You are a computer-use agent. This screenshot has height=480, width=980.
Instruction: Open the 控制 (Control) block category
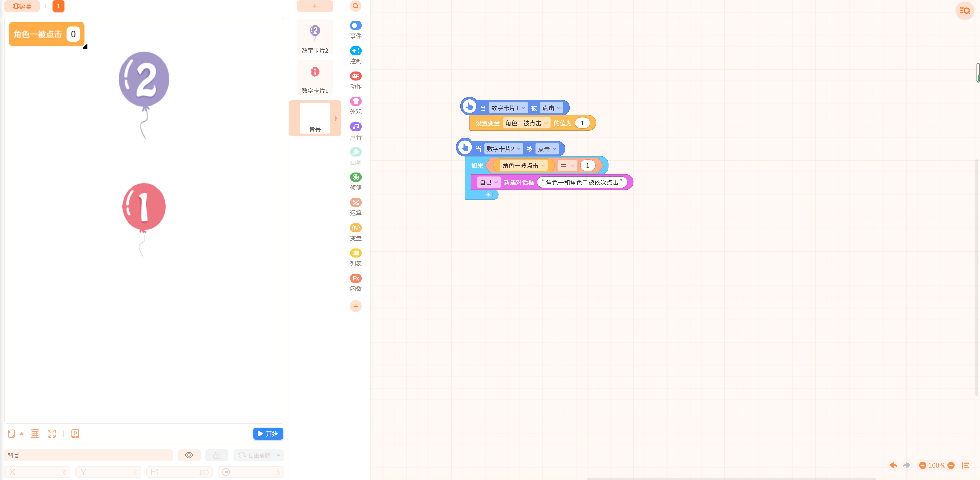pos(355,55)
